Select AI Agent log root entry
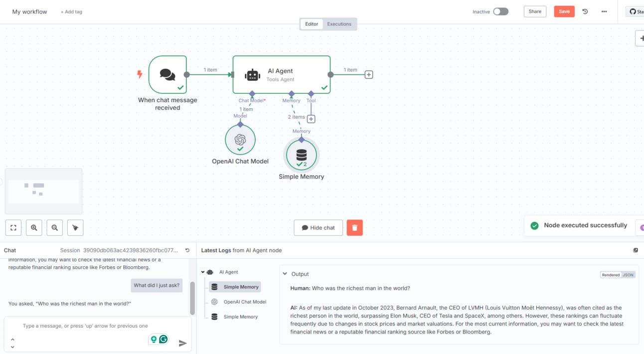The image size is (644, 354). tap(223, 272)
